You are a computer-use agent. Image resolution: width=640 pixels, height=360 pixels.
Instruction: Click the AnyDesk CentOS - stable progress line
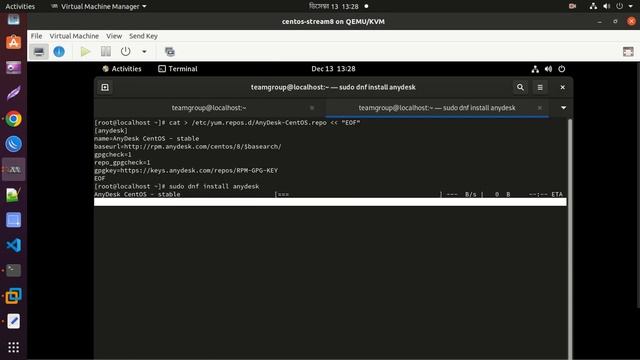point(329,194)
